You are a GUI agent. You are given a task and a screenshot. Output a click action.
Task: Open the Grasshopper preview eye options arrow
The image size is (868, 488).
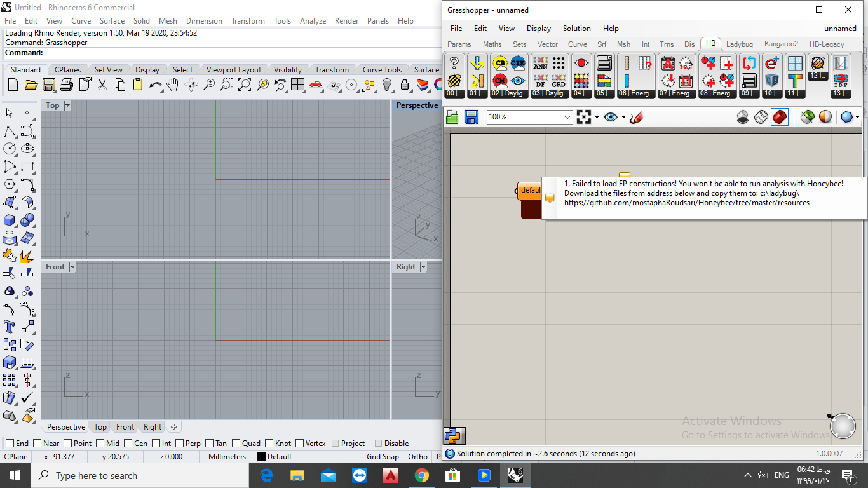point(623,117)
